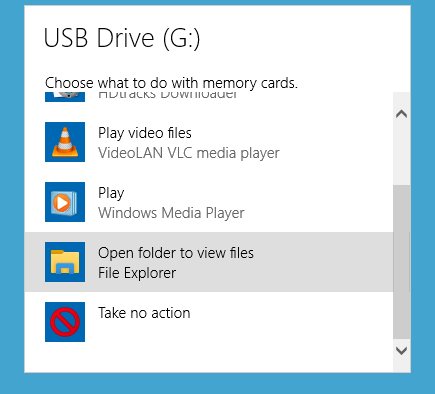Screen dimensions: 435x394
Task: Select Play with Windows Media Player
Action: (209, 202)
